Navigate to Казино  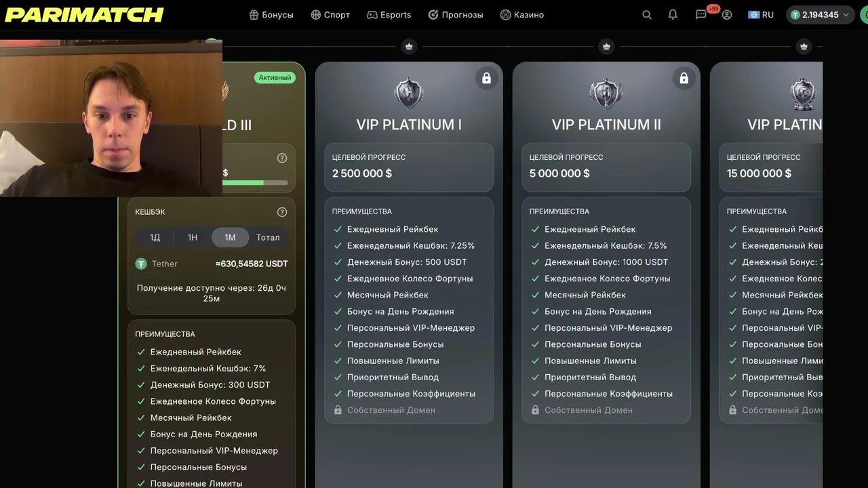tap(522, 15)
